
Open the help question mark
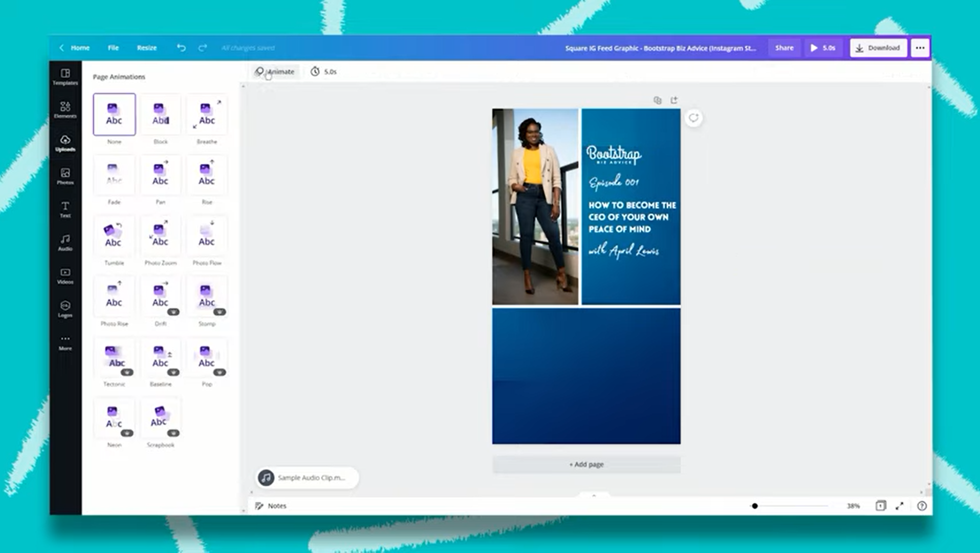point(921,505)
